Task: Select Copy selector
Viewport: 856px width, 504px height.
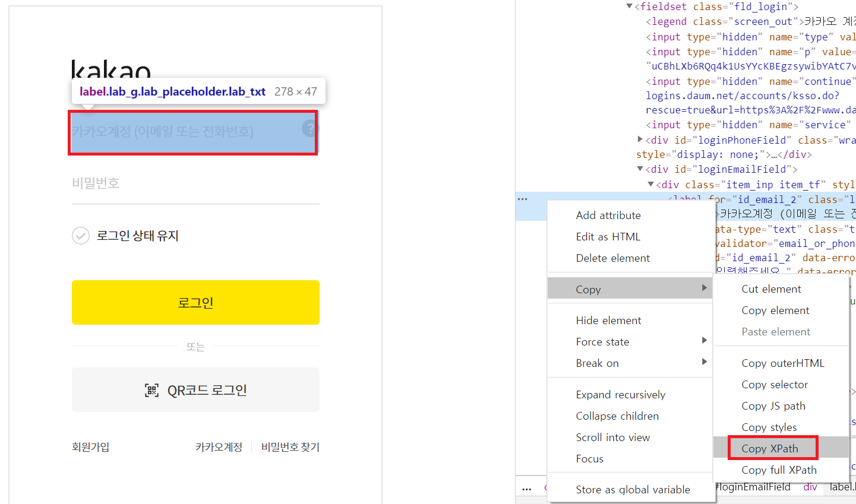Action: (781, 385)
